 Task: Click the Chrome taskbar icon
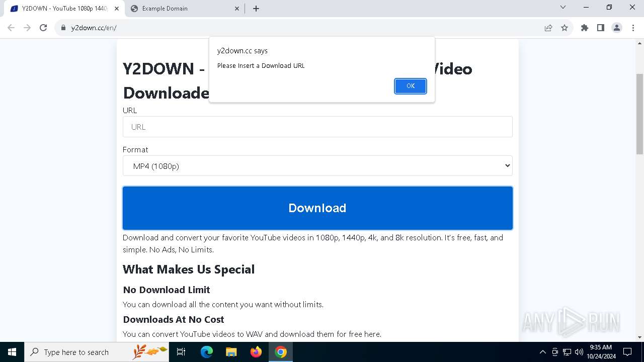tap(281, 352)
